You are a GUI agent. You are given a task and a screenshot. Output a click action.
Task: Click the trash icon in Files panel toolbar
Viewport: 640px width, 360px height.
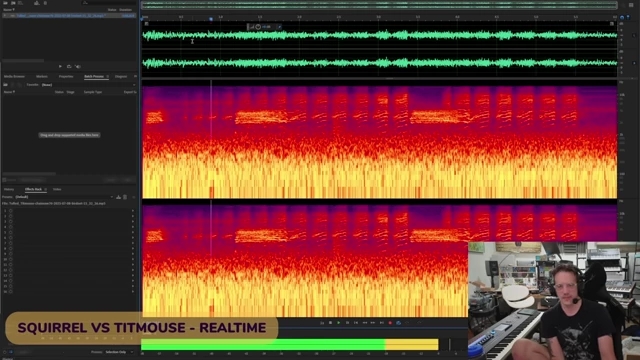(45, 3)
